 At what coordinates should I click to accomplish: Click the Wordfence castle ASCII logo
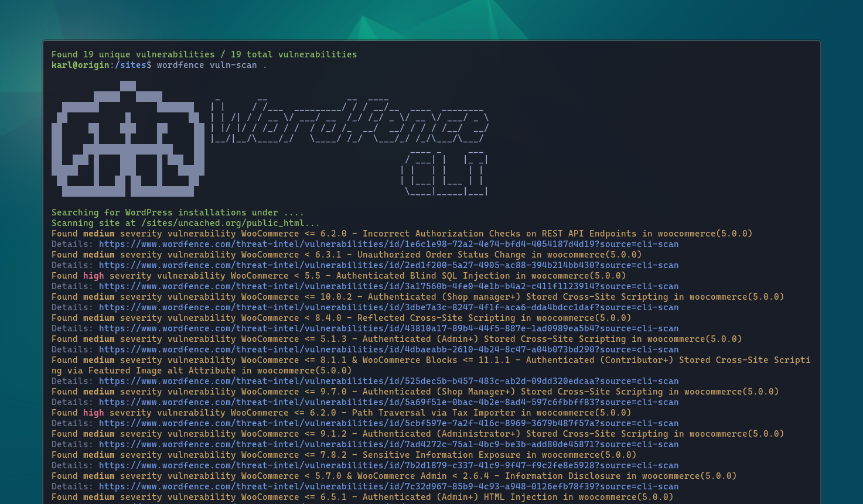[128, 139]
